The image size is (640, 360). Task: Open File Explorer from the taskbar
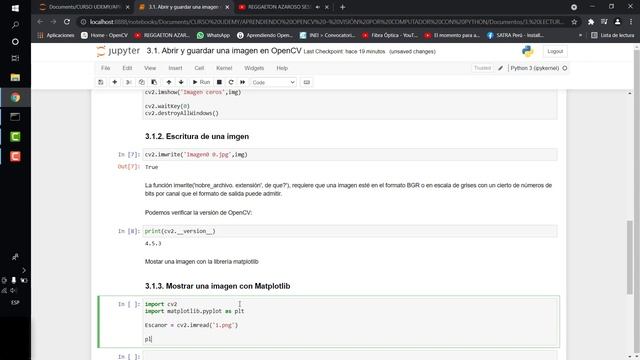coord(15,78)
